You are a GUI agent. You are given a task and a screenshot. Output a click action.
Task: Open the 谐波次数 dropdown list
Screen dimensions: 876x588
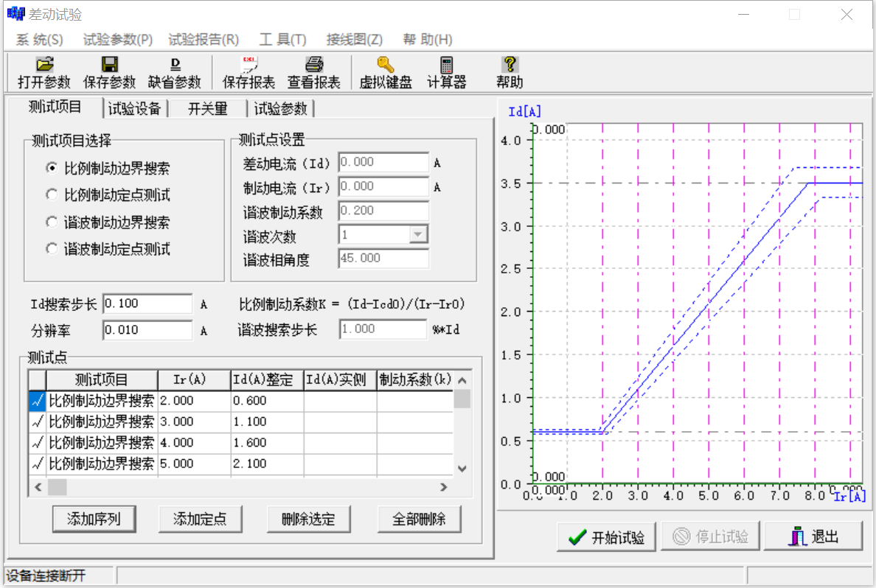[419, 234]
